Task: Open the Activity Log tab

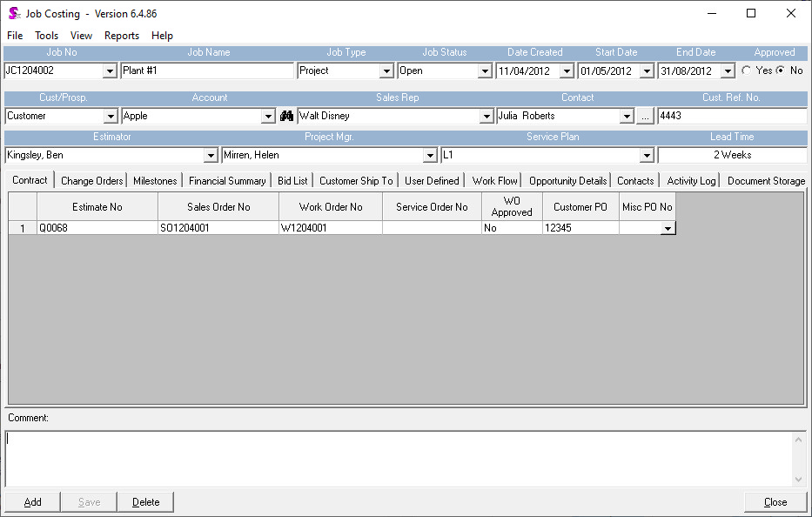Action: pos(691,181)
